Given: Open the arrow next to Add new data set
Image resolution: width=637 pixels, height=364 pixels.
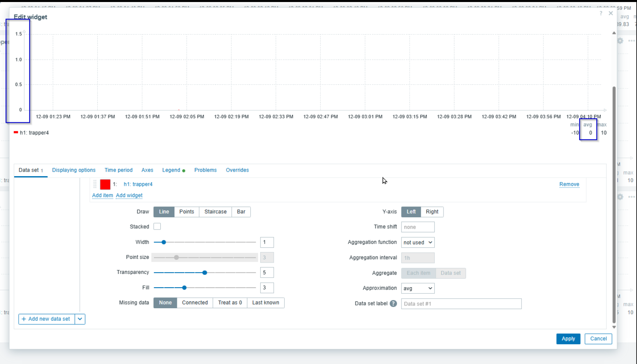Looking at the screenshot, I should (x=80, y=319).
